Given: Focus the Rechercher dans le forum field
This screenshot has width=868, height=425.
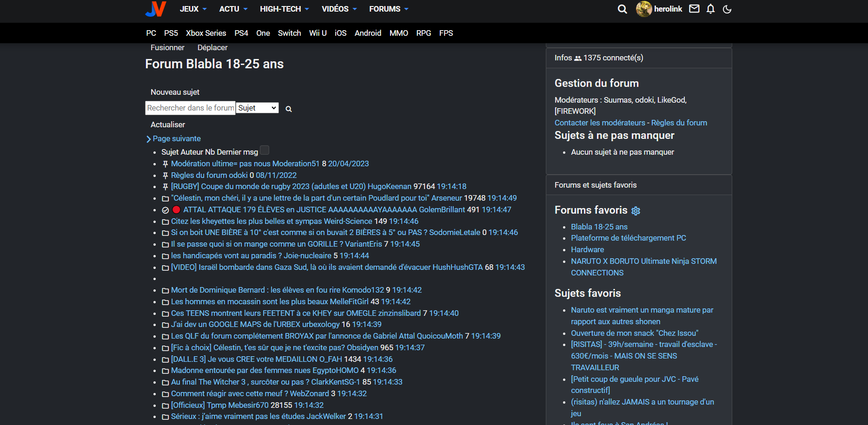Looking at the screenshot, I should click(190, 108).
